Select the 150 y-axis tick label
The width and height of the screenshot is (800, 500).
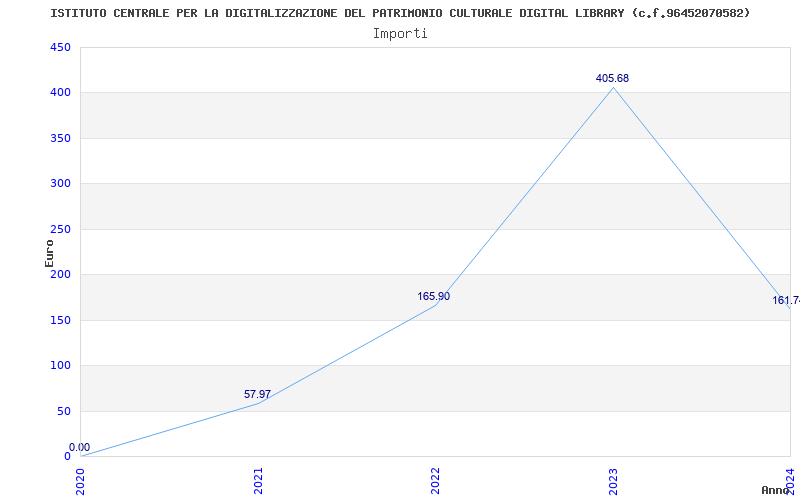click(x=60, y=320)
